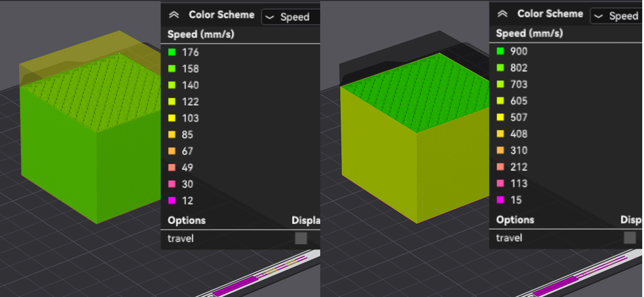Select the 85 speed legend entry
This screenshot has width=644, height=297.
click(x=187, y=135)
